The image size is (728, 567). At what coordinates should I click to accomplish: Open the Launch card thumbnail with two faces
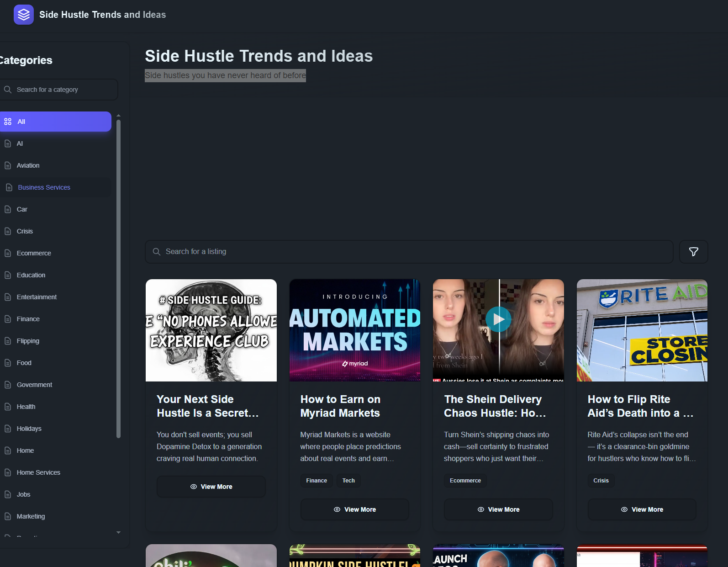[498, 556]
